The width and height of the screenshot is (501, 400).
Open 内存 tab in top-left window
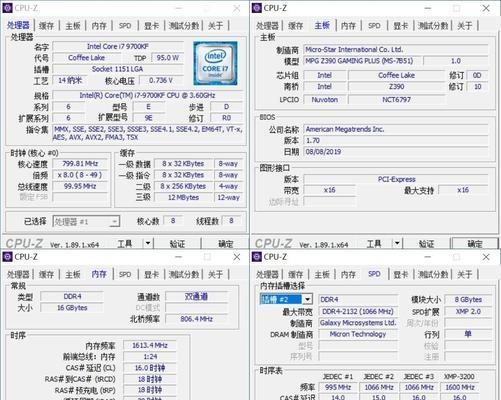click(99, 26)
